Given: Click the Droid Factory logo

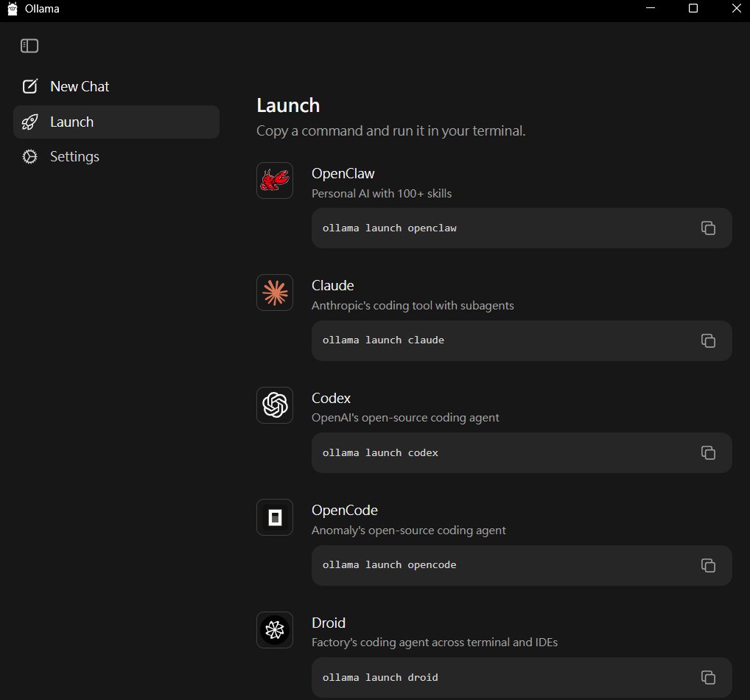Looking at the screenshot, I should pos(275,630).
